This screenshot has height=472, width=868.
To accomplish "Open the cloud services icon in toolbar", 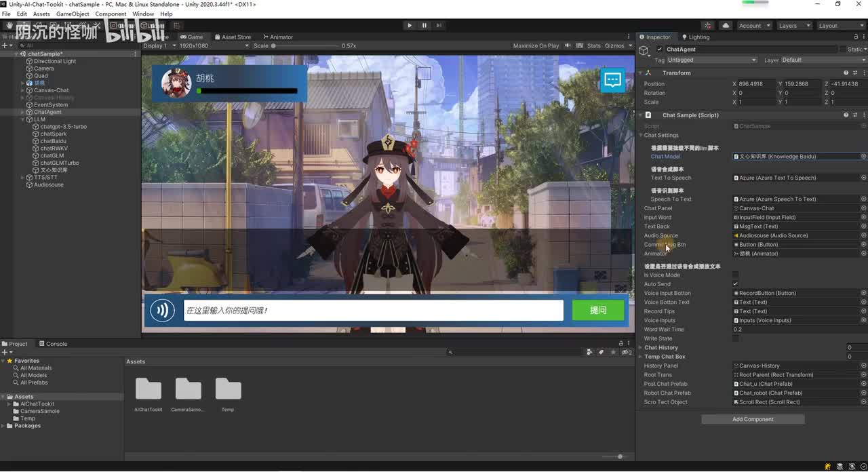I will tap(726, 26).
